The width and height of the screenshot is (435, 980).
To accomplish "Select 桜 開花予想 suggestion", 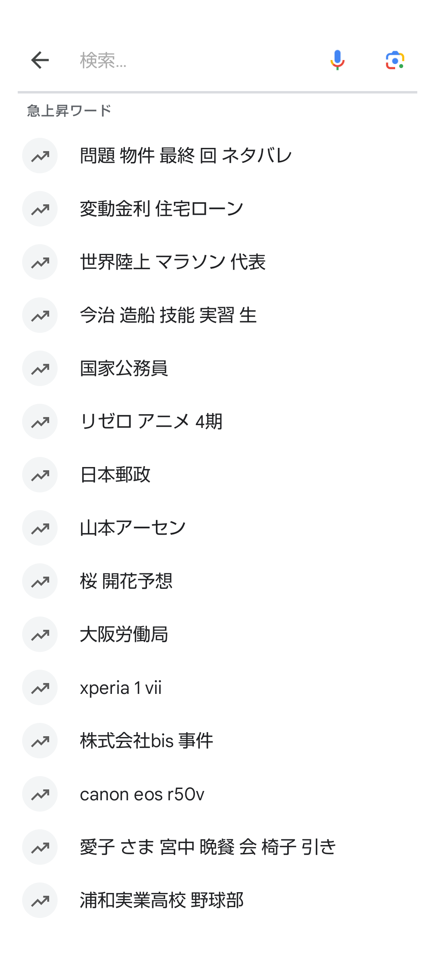I will click(217, 581).
